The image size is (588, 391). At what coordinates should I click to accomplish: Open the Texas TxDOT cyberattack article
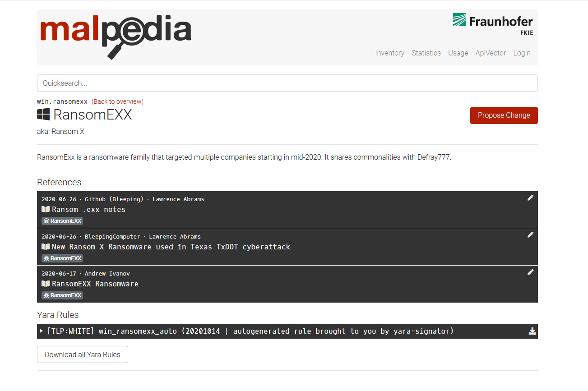(171, 247)
